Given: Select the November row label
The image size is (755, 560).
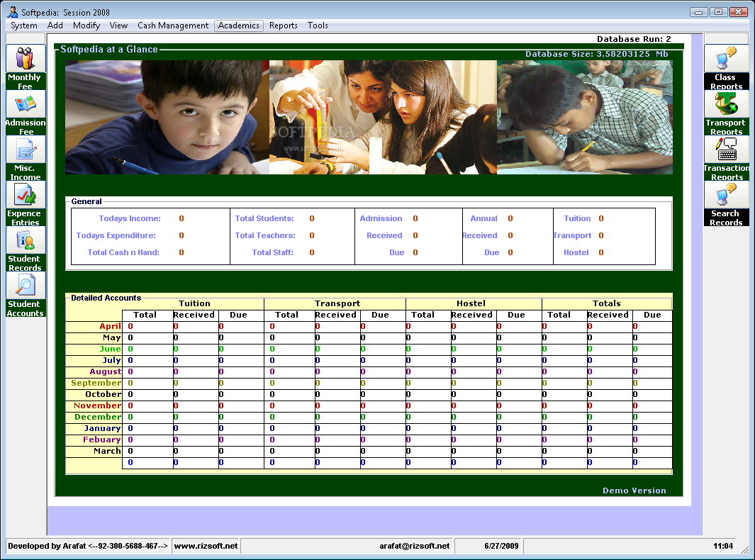Looking at the screenshot, I should [x=97, y=405].
